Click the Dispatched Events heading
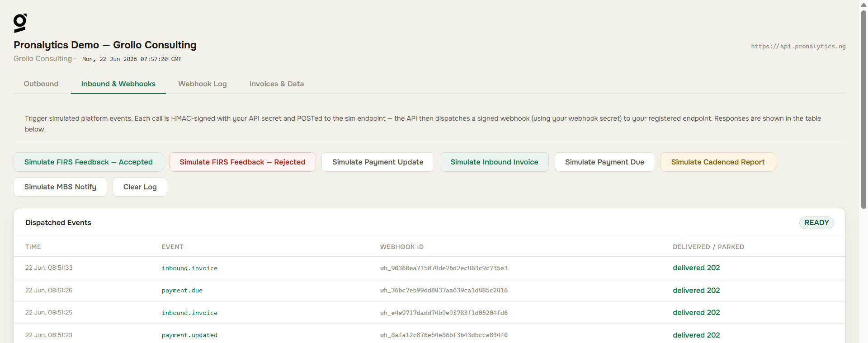This screenshot has height=343, width=868. coord(58,223)
